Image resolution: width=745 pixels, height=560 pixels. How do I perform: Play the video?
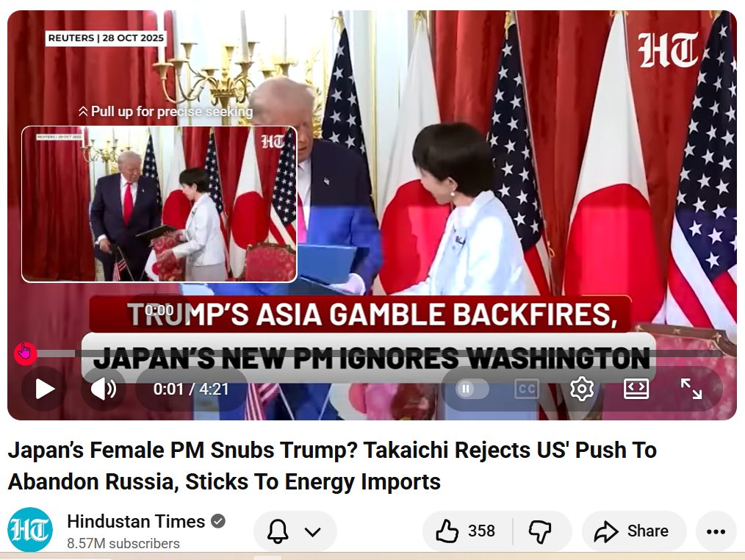click(44, 389)
